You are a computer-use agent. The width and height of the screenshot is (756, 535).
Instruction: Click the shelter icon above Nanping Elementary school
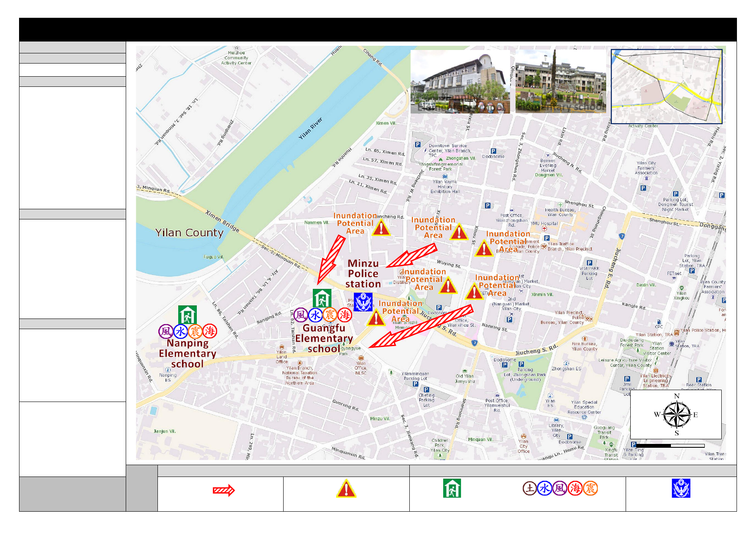188,315
